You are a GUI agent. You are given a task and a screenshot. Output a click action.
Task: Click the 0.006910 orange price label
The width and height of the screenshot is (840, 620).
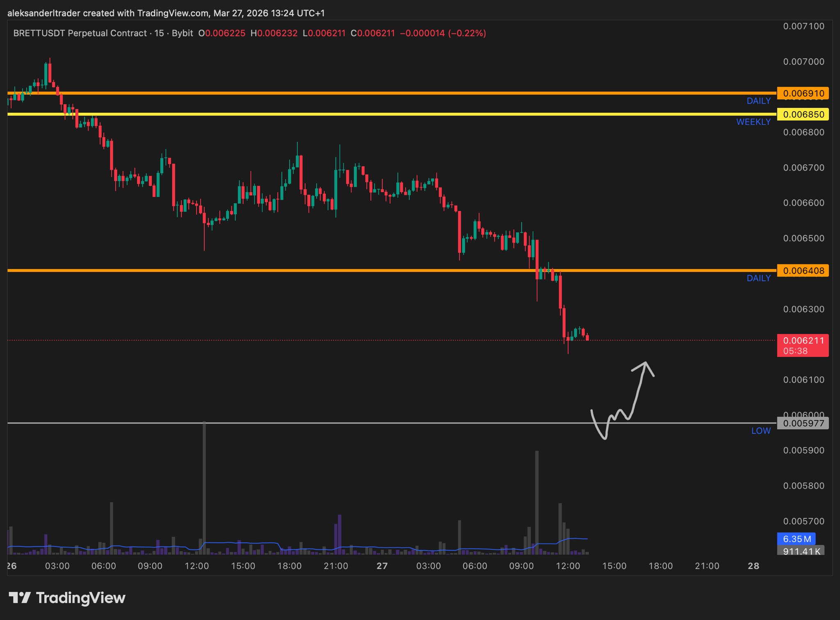(803, 93)
